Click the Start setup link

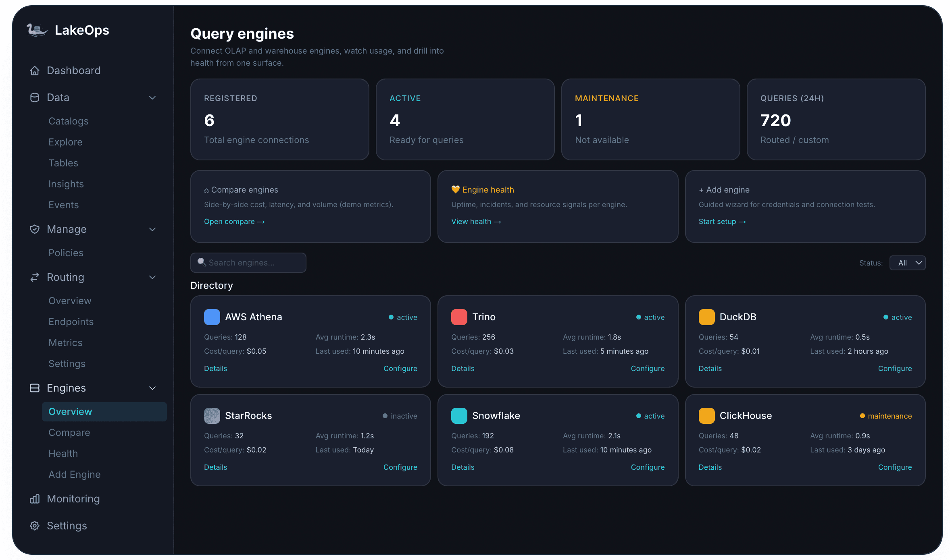(722, 222)
